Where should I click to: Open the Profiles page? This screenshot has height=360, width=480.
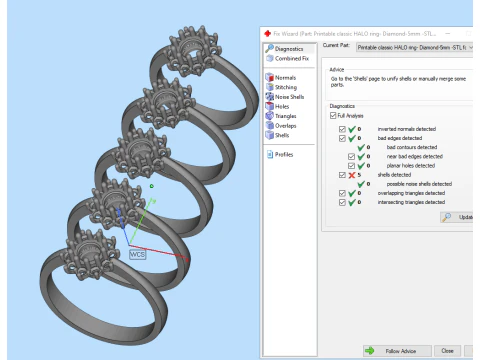point(284,155)
